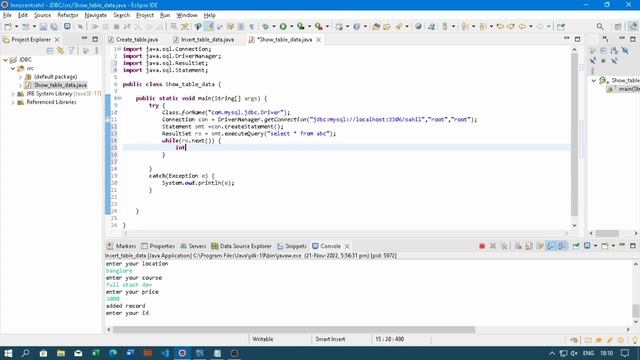Terminate the console process with red stop

[482, 246]
